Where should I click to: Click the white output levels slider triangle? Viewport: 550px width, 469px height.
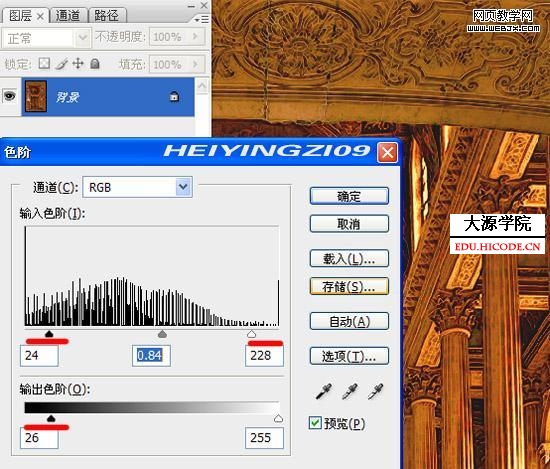278,418
